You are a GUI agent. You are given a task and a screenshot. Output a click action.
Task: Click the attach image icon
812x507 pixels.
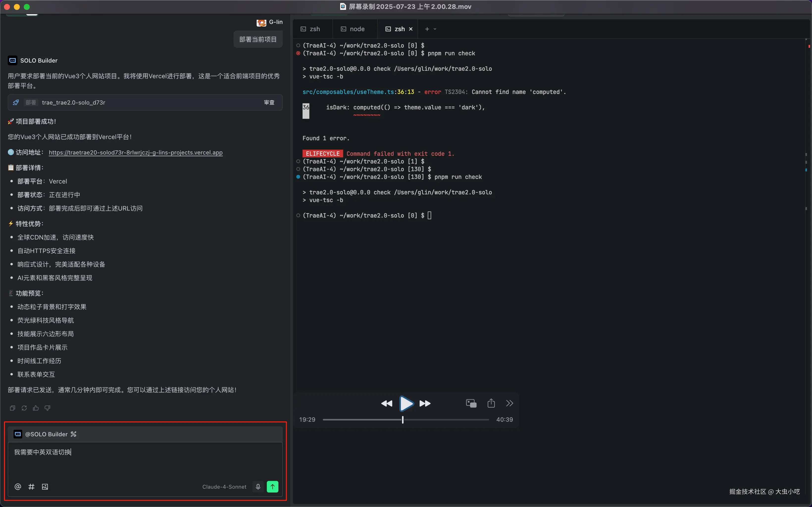coord(45,486)
